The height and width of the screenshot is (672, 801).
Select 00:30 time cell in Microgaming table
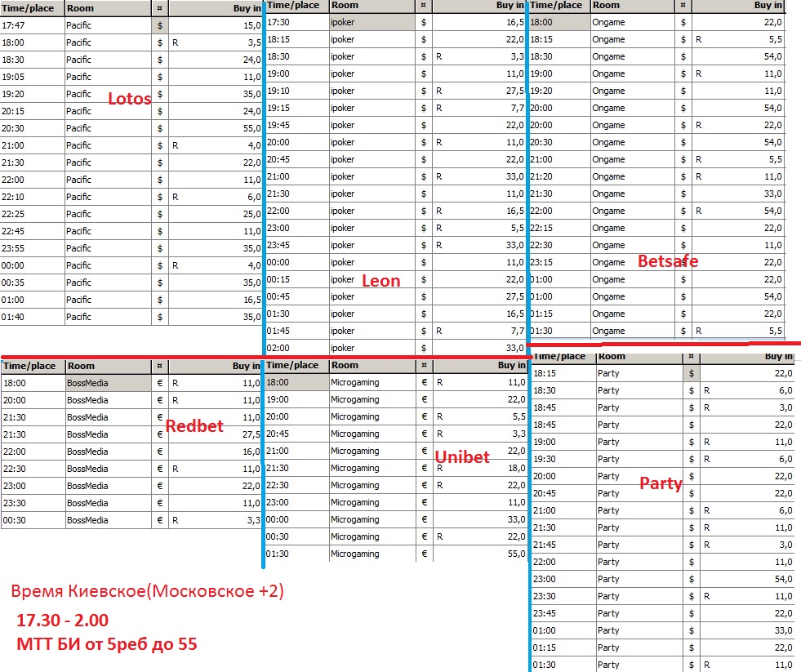coord(296,536)
